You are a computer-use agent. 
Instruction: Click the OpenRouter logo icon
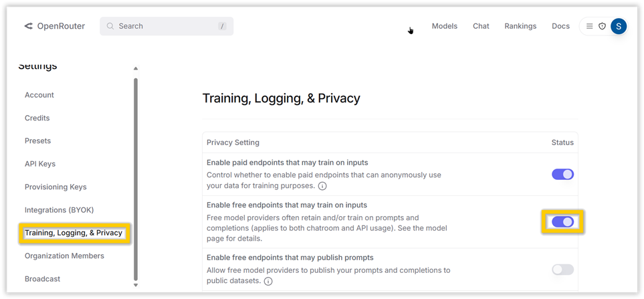(28, 26)
